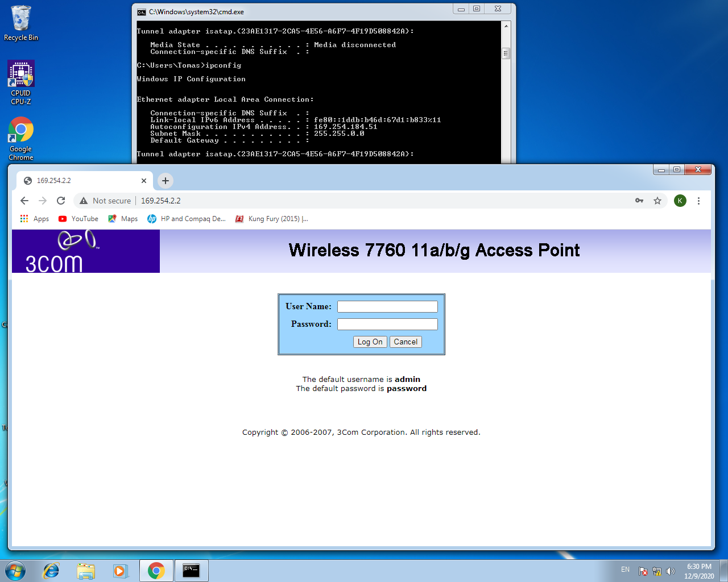The height and width of the screenshot is (582, 728).
Task: Click the browser back arrow
Action: (24, 201)
